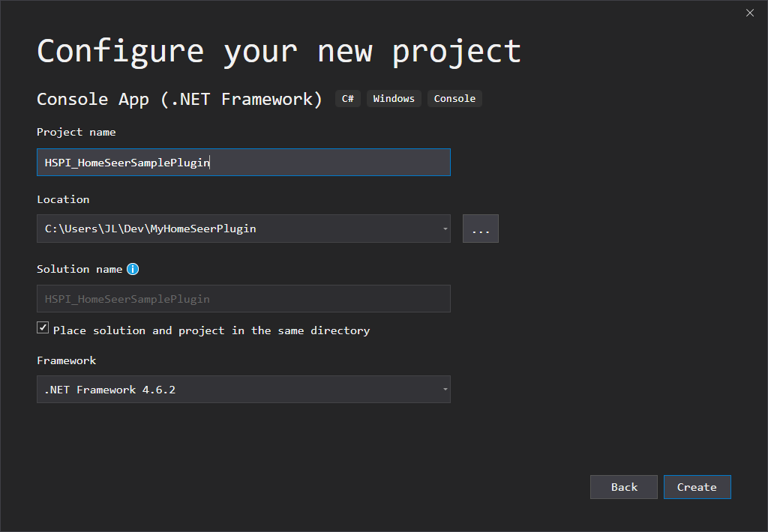Select the Windows platform tag

pos(394,98)
